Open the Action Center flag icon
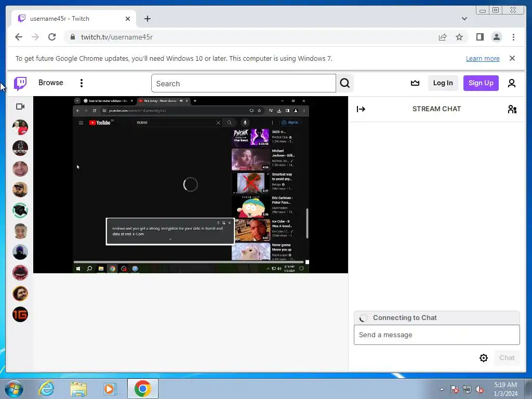Image resolution: width=532 pixels, height=399 pixels. click(454, 389)
